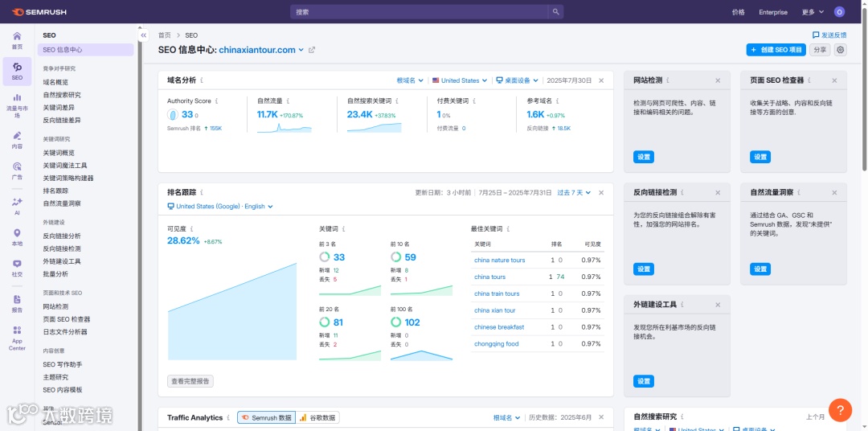The image size is (868, 431).
Task: Click 首页 breadcrumb link
Action: (x=165, y=35)
